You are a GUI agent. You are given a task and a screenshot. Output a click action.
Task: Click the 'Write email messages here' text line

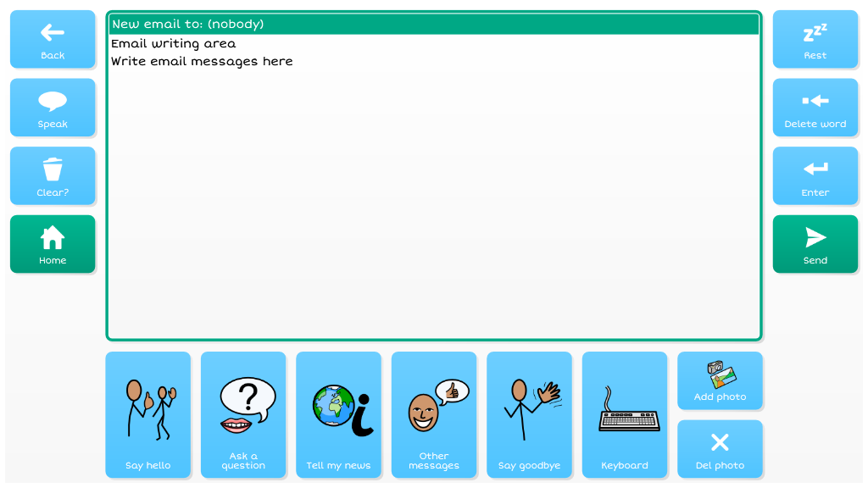pyautogui.click(x=202, y=61)
